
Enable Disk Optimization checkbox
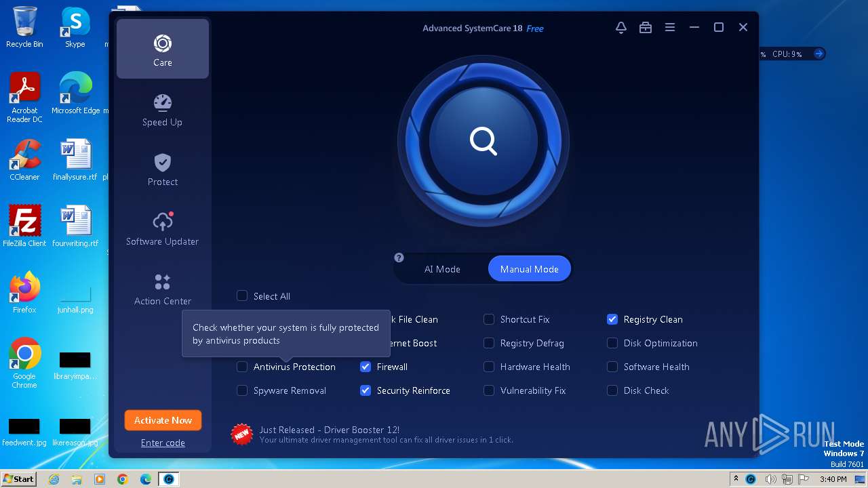(612, 343)
